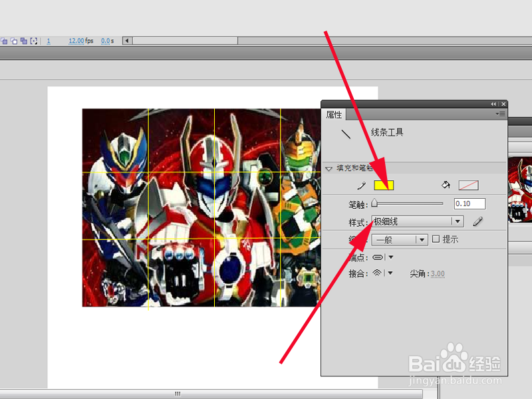The width and height of the screenshot is (532, 399).
Task: Enable the 提示 checkbox
Action: pos(436,239)
